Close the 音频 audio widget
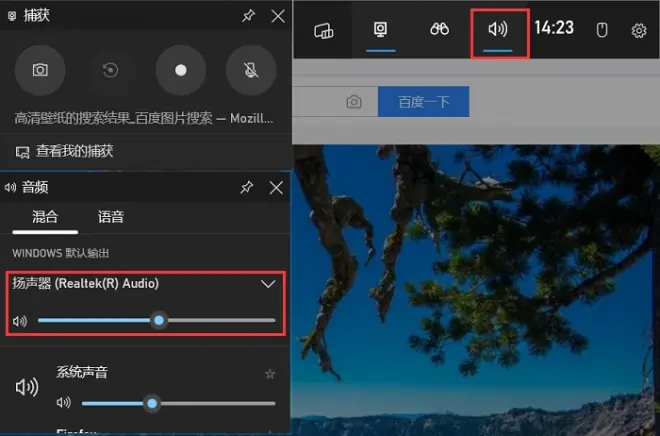 pyautogui.click(x=276, y=188)
